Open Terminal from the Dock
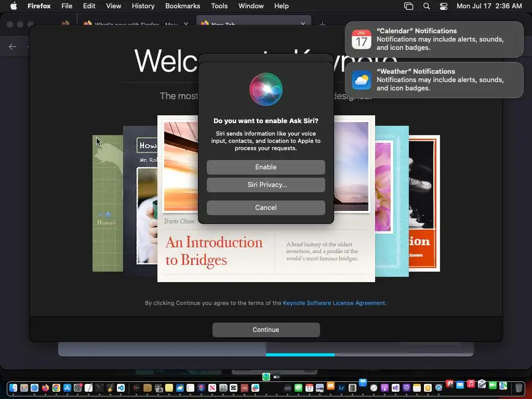This screenshot has height=399, width=532. pyautogui.click(x=99, y=388)
